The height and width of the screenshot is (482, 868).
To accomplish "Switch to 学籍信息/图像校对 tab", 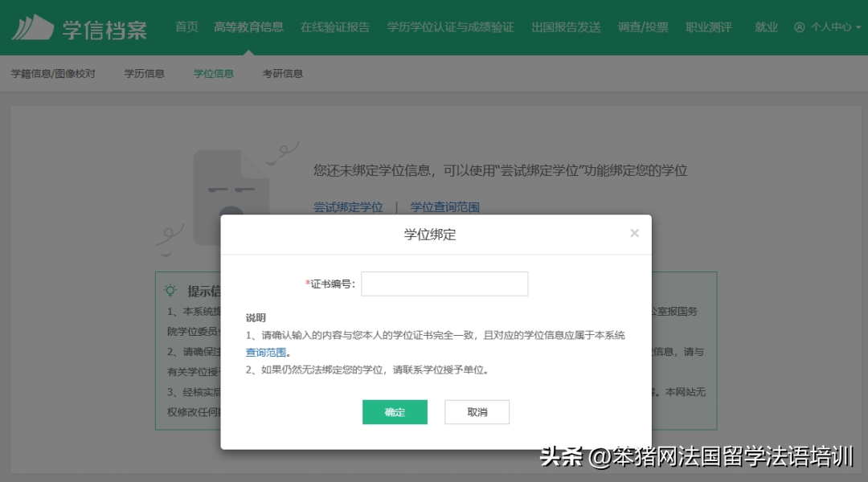I will pos(53,74).
